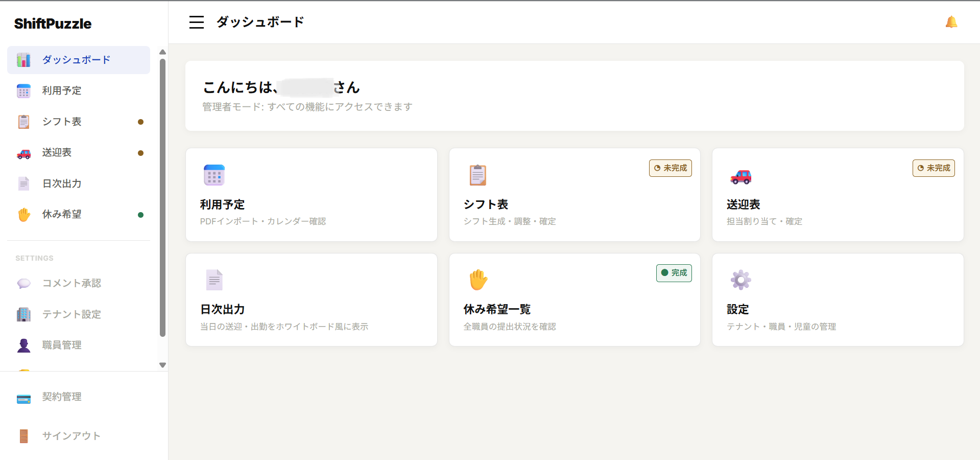Open 休み希望 from the sidebar
980x460 pixels.
click(79, 215)
